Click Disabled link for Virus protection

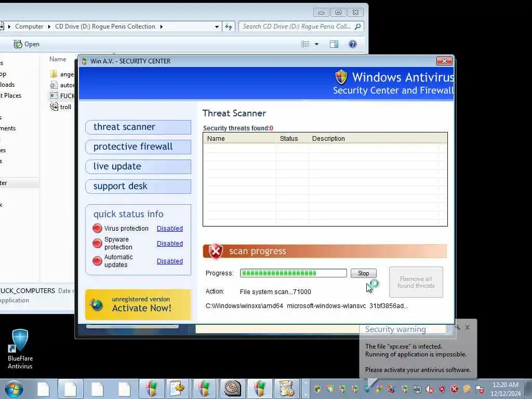click(x=170, y=229)
